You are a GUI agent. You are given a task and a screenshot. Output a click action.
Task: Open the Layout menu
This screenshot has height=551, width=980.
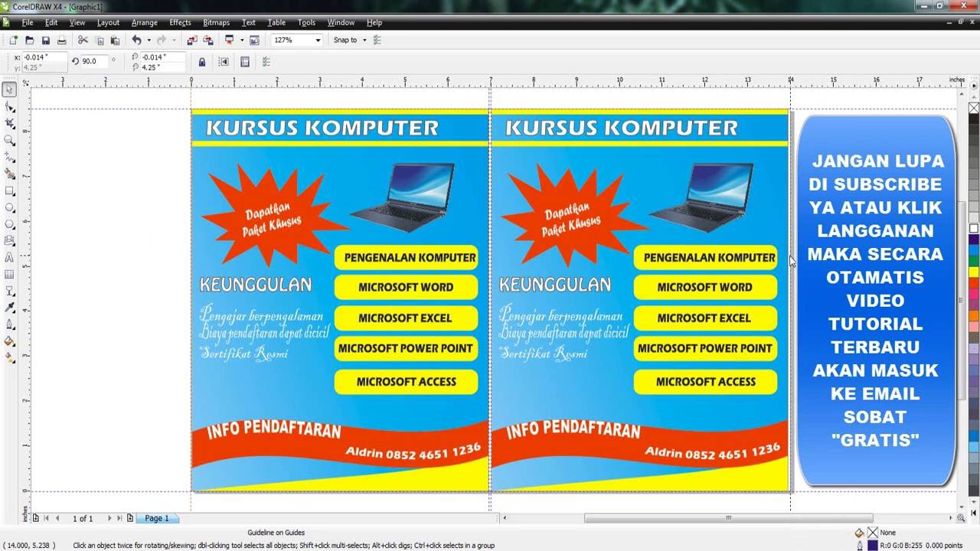(x=108, y=22)
